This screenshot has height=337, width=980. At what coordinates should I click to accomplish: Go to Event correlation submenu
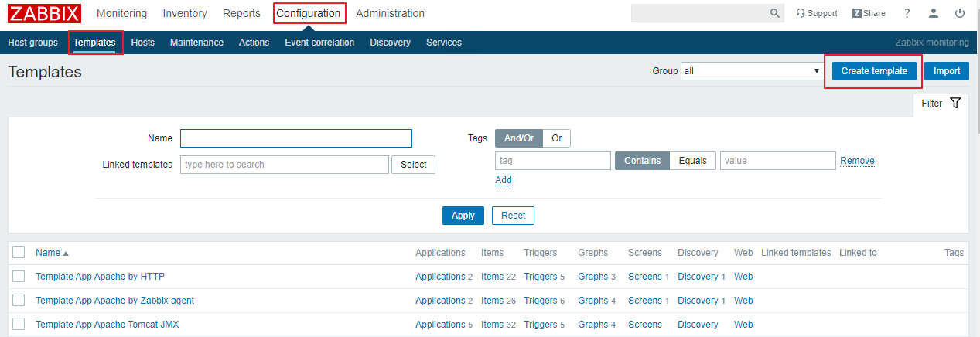tap(319, 43)
